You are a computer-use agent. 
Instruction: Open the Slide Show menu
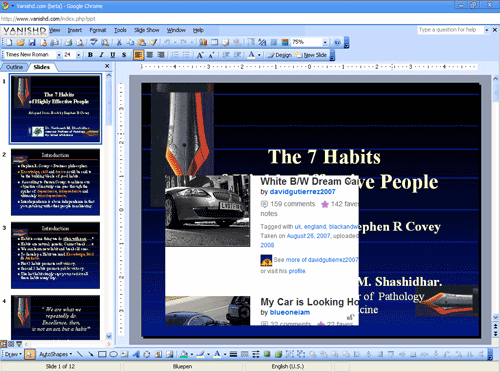pyautogui.click(x=147, y=30)
